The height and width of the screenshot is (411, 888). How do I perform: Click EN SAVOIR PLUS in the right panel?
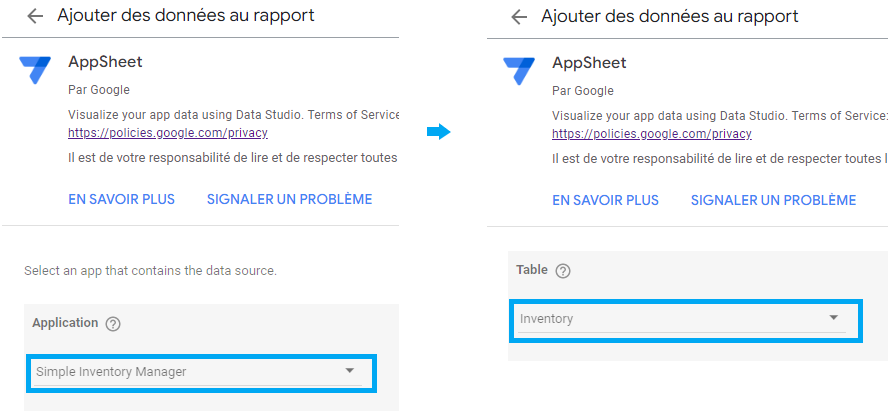point(605,200)
